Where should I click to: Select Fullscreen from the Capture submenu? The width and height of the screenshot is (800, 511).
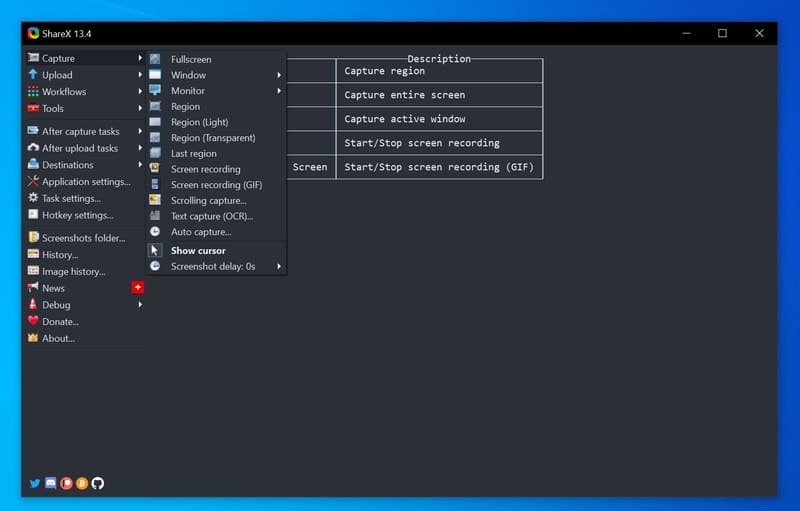click(x=216, y=59)
